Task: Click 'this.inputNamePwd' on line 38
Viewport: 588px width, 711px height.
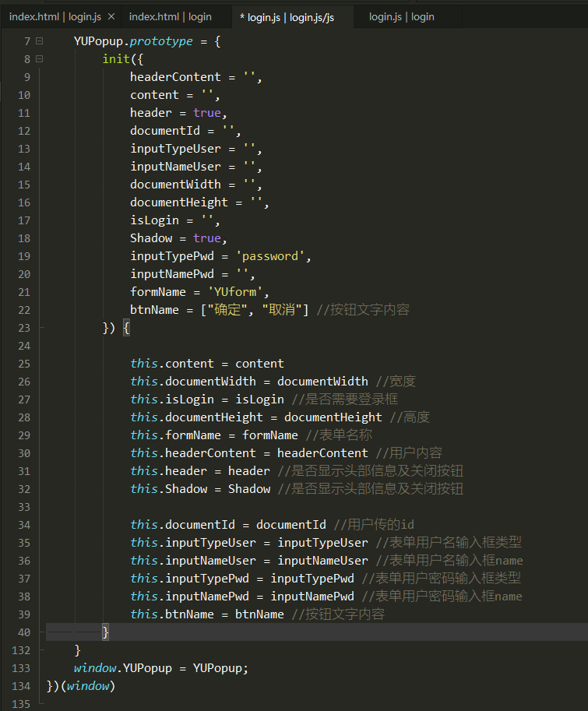Action: click(189, 597)
